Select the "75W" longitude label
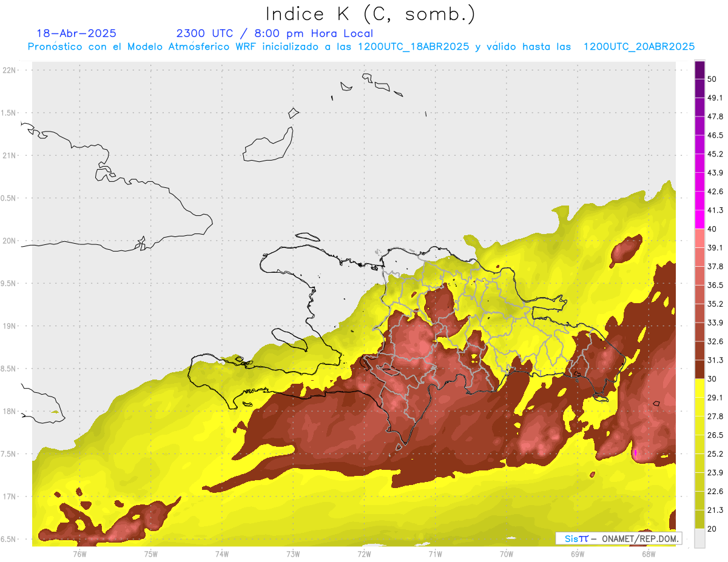The width and height of the screenshot is (728, 562). tap(151, 554)
